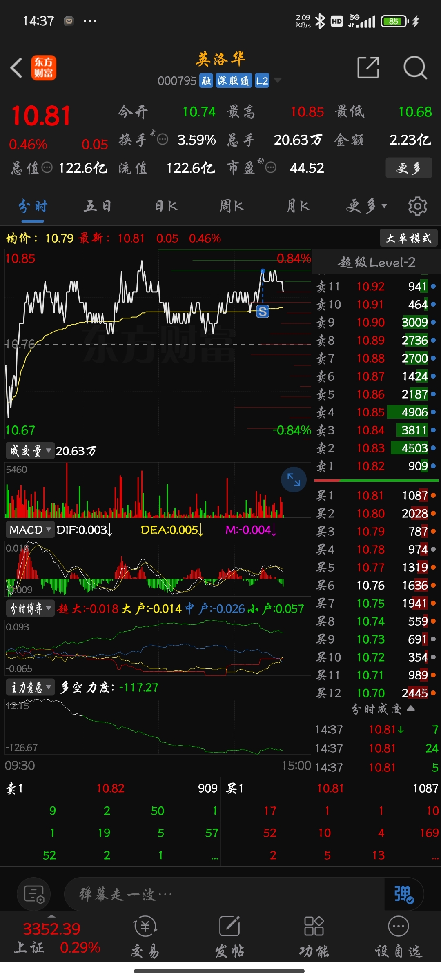The width and height of the screenshot is (441, 980).
Task: Select the 卖4 10.85 order row
Action: click(x=376, y=412)
